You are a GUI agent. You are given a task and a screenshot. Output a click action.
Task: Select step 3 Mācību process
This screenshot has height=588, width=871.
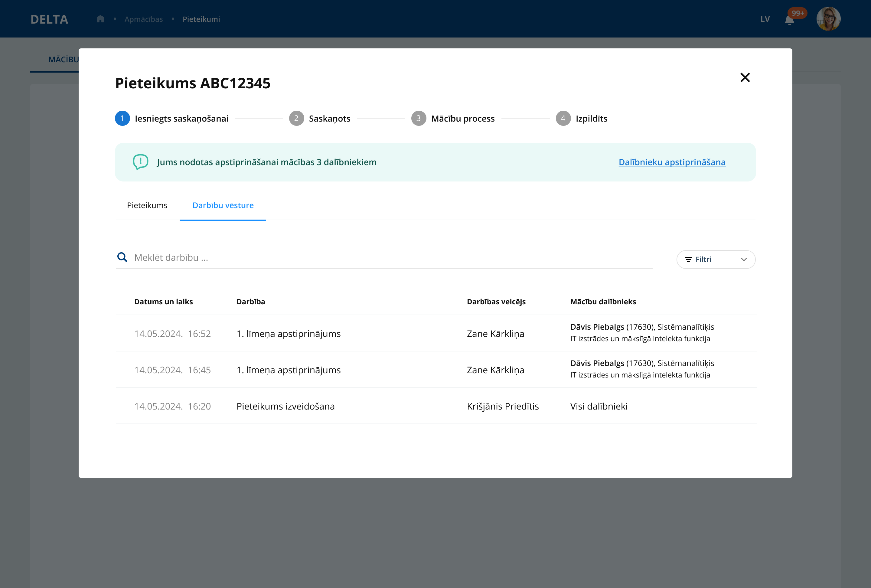tap(453, 119)
